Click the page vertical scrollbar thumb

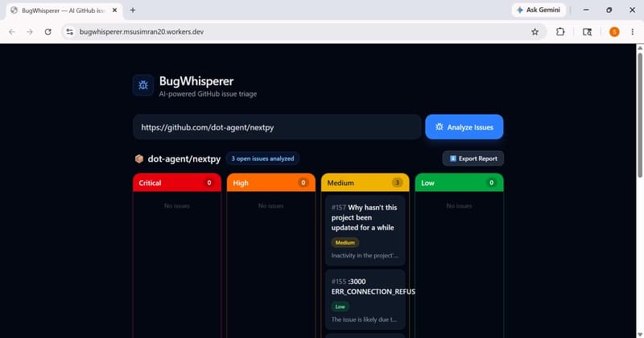(640, 115)
